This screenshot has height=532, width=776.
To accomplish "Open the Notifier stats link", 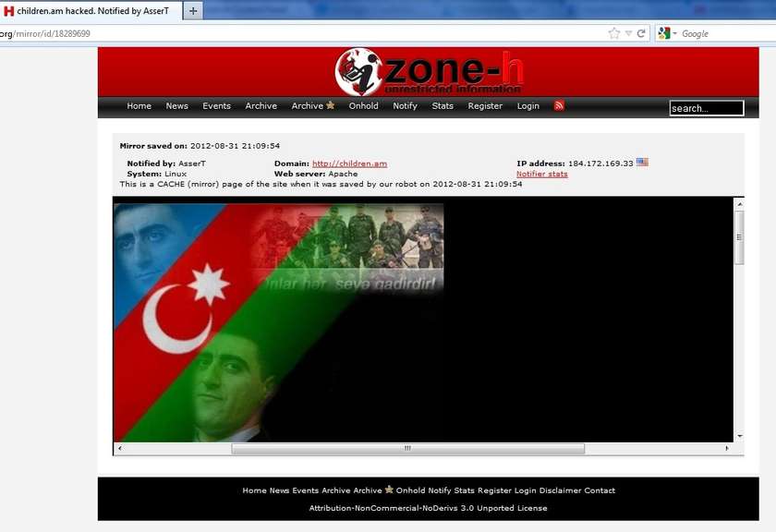I will 541,174.
